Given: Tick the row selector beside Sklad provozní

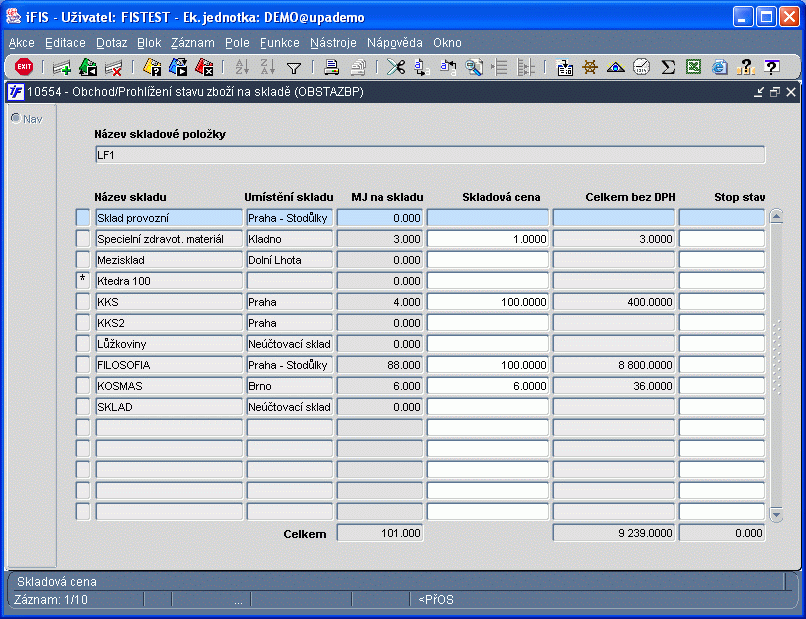Looking at the screenshot, I should click(x=83, y=218).
